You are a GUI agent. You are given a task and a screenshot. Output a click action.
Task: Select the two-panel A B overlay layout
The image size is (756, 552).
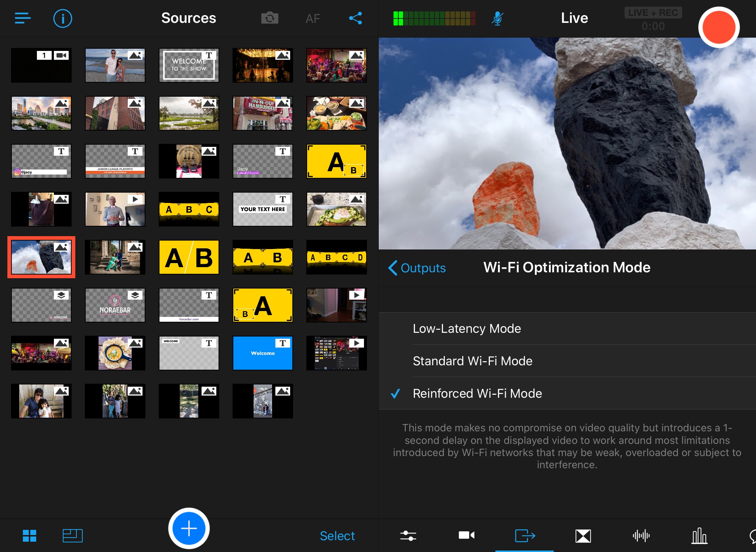pyautogui.click(x=263, y=257)
